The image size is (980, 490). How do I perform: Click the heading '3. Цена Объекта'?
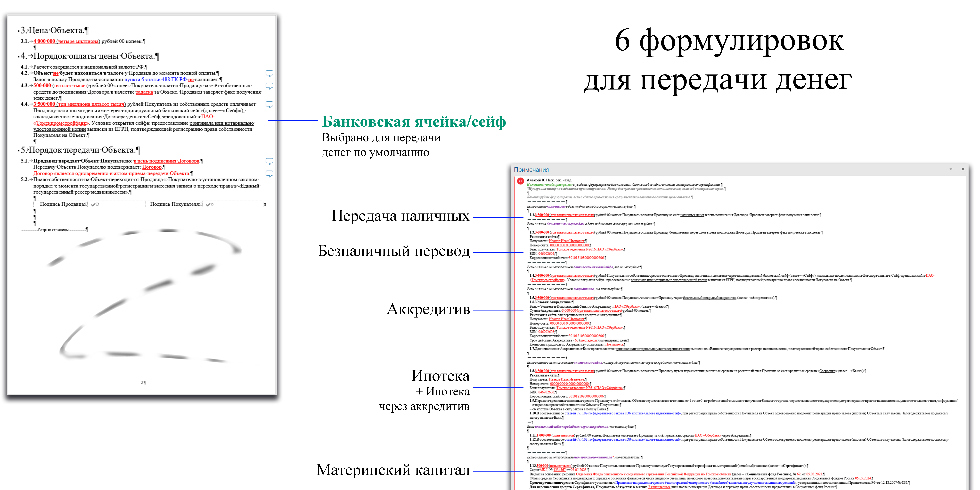(53, 30)
